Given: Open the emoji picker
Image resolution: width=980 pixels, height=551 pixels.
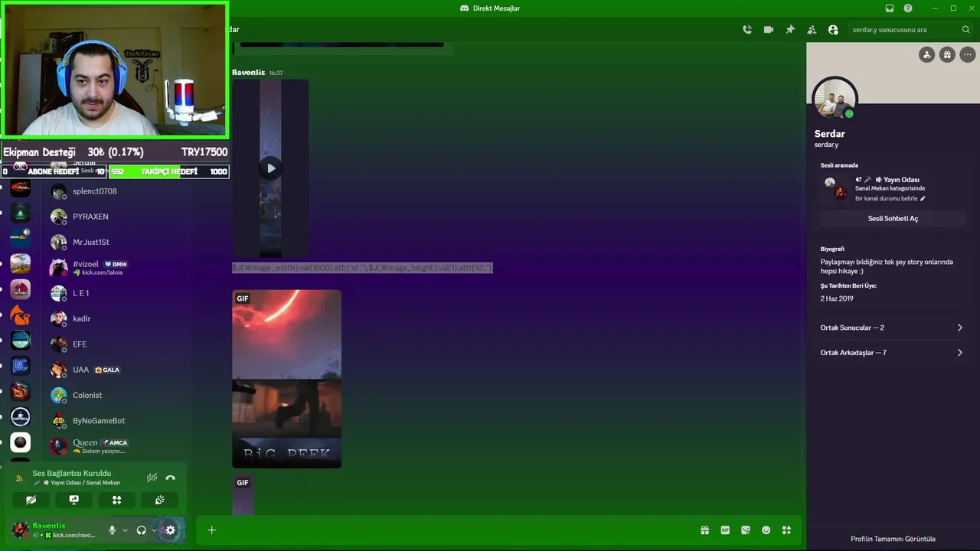Looking at the screenshot, I should (766, 530).
